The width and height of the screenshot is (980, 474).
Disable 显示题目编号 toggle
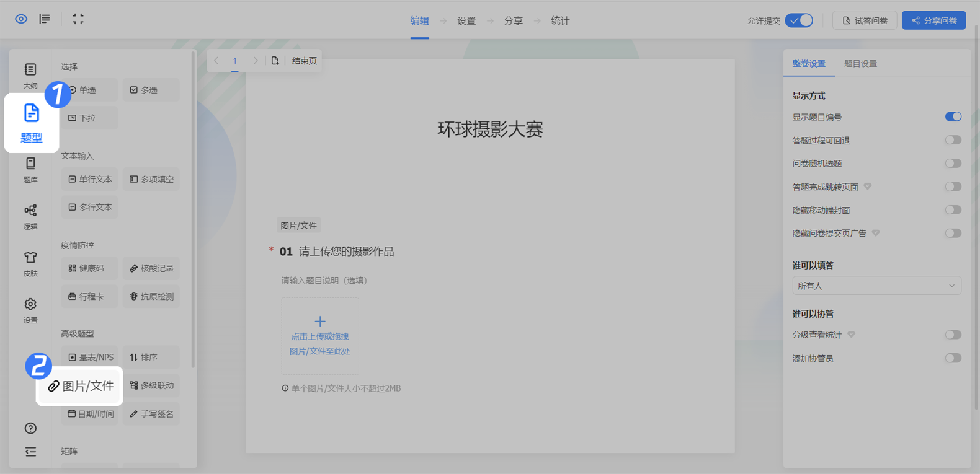pos(953,117)
